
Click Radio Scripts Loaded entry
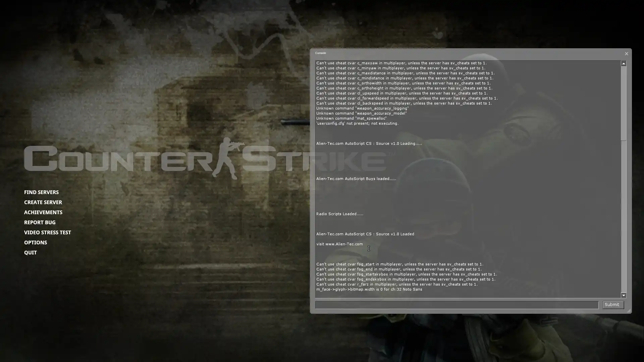(x=340, y=214)
